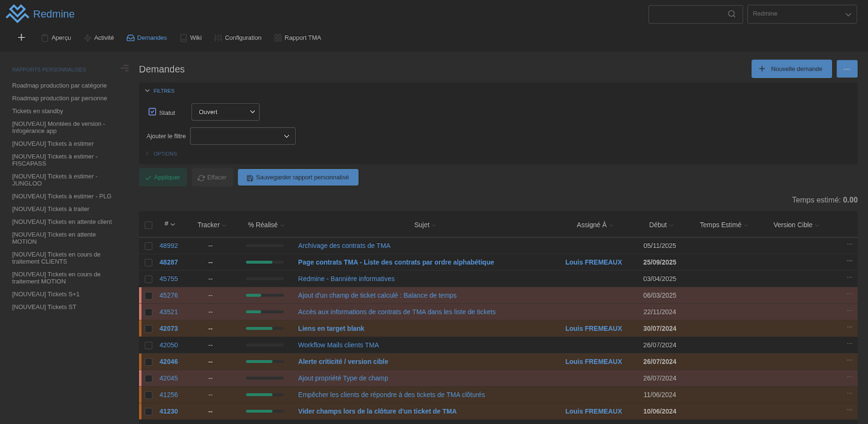Open the Statut dropdown set to Ouvert

[225, 112]
